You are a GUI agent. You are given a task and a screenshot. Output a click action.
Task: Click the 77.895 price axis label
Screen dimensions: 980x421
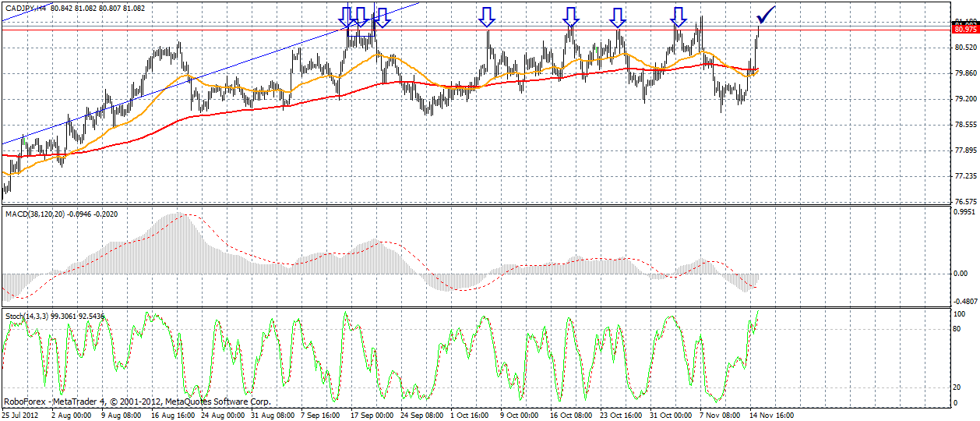pos(964,150)
